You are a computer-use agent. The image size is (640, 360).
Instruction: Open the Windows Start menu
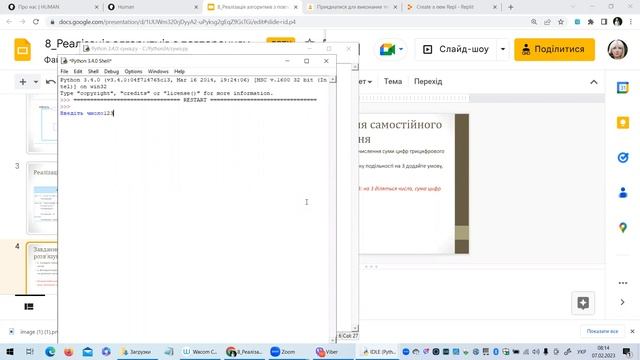click(x=10, y=352)
